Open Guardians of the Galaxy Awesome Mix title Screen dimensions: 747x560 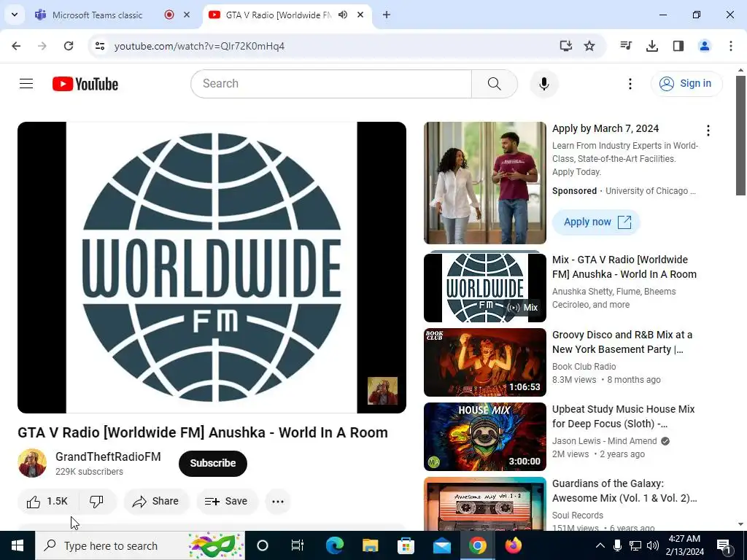(624, 491)
